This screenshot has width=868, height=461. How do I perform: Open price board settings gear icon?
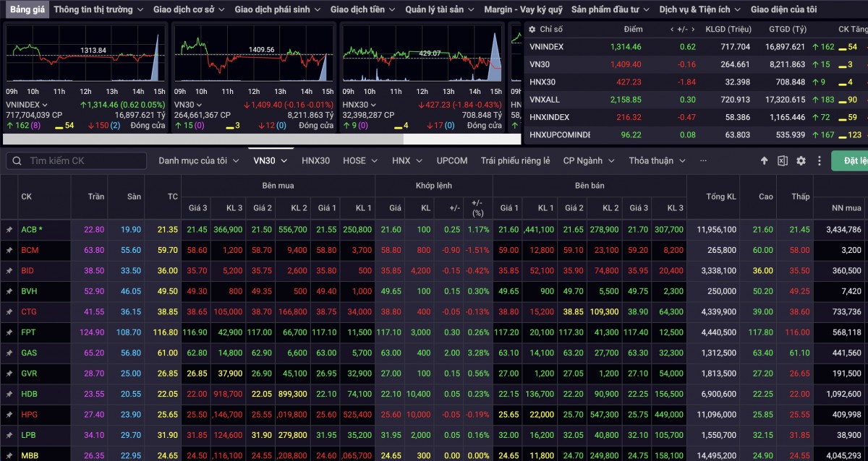(801, 161)
